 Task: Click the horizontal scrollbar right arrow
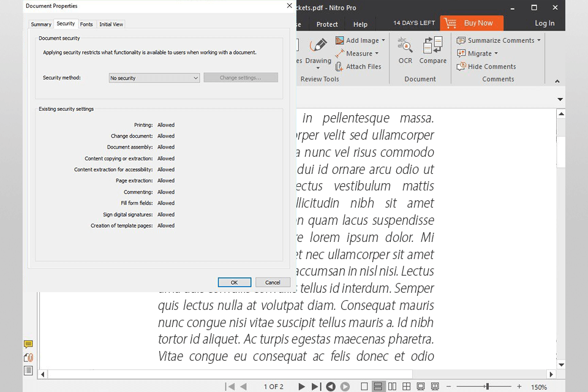coord(551,374)
